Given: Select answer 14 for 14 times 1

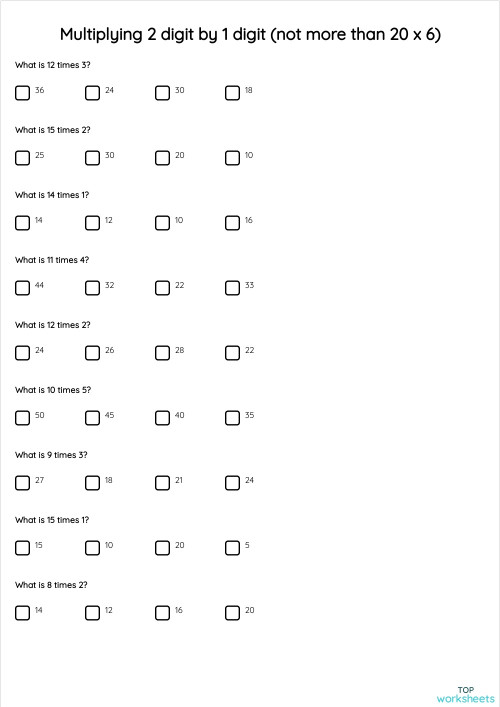Looking at the screenshot, I should [22, 223].
